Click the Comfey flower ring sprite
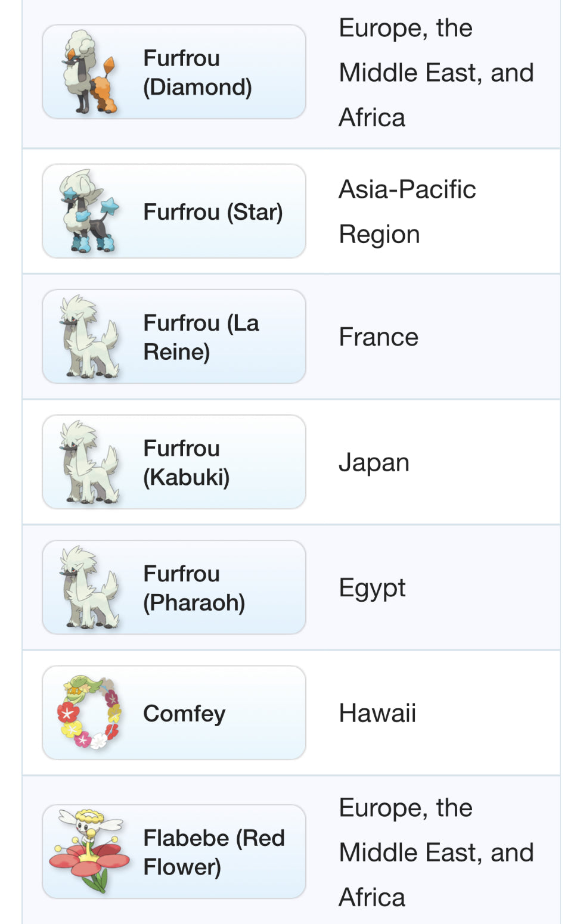Viewport: 580px width, 924px height. point(89,713)
